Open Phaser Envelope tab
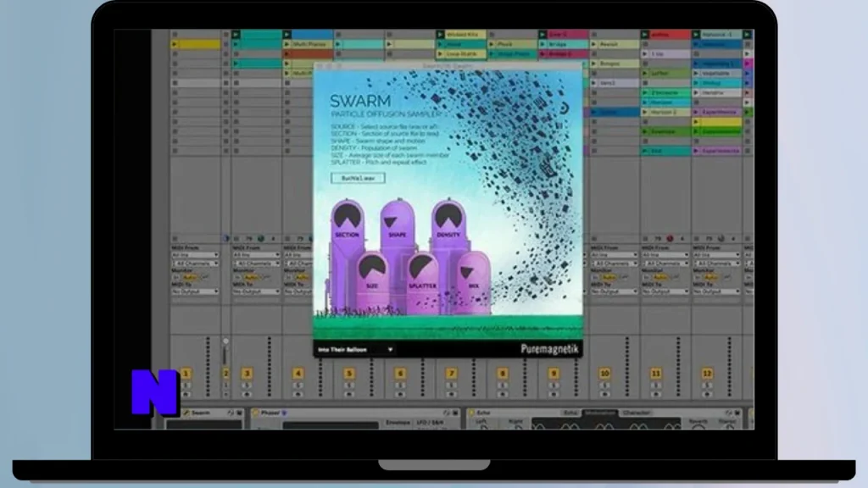The height and width of the screenshot is (488, 868). click(x=398, y=423)
